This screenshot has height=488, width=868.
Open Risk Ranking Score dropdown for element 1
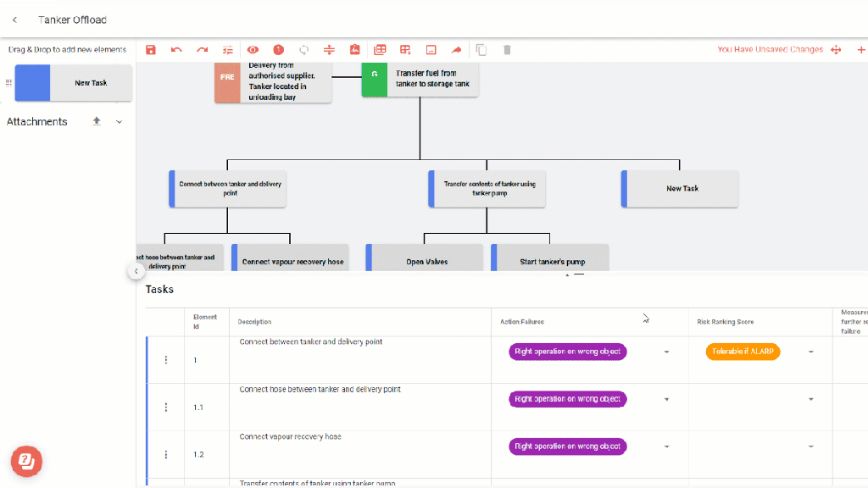[810, 352]
